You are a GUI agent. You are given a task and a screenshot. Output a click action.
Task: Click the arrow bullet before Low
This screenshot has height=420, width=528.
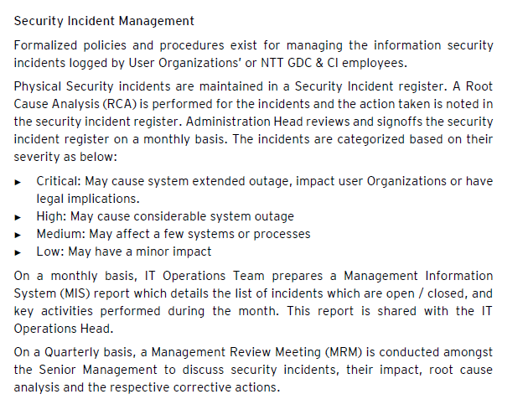[x=19, y=252]
